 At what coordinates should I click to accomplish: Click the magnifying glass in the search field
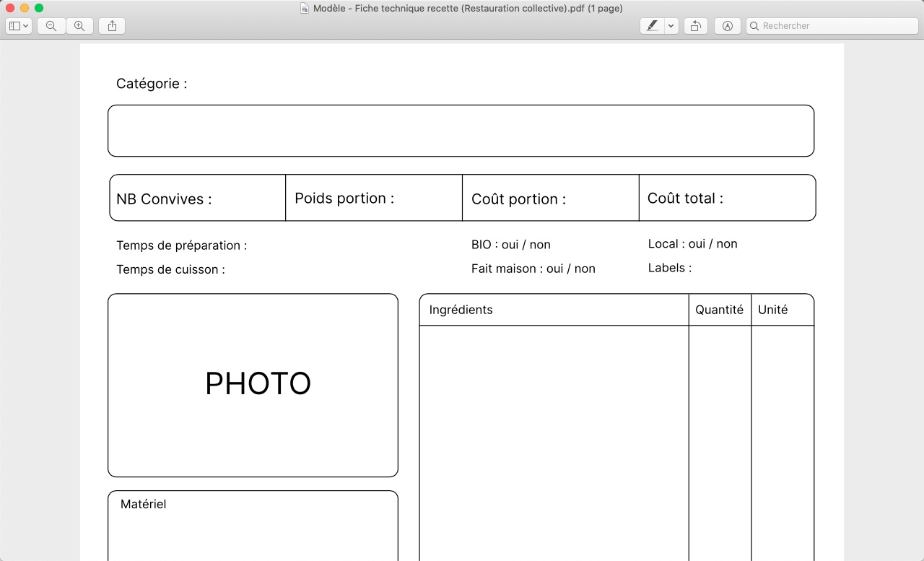click(754, 26)
